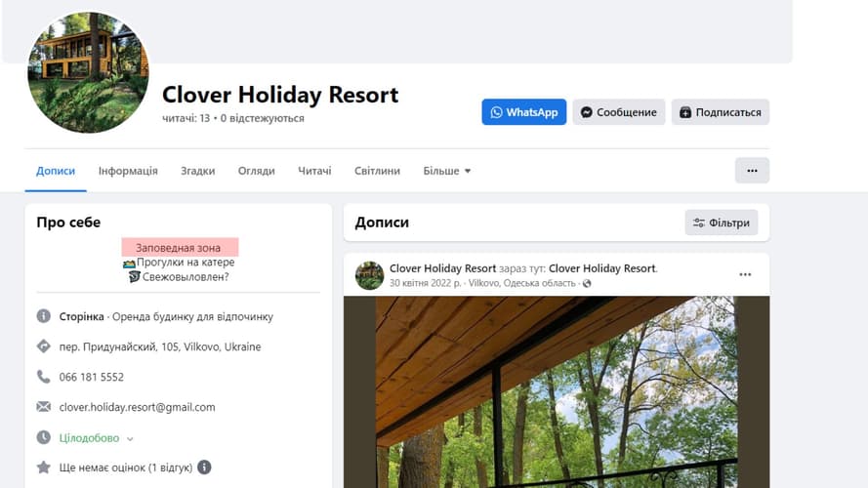The width and height of the screenshot is (868, 488).
Task: Open the Фільтри posts filter
Action: click(x=722, y=223)
